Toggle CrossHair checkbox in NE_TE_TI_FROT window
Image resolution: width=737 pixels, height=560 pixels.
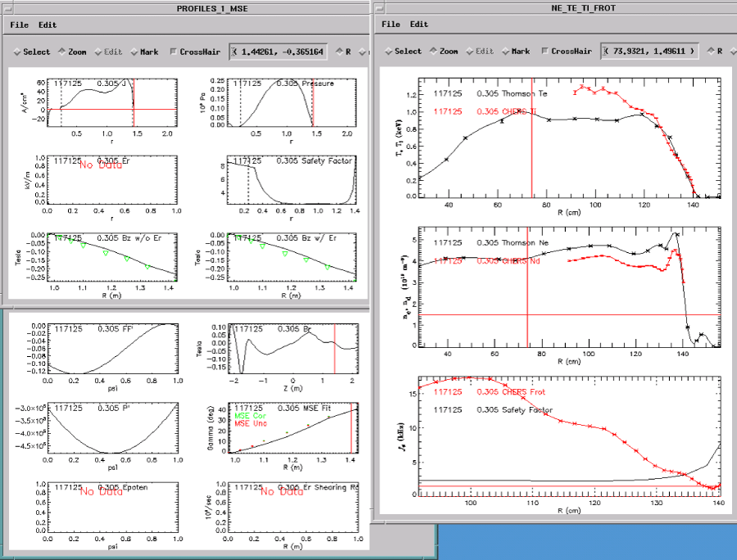pos(545,51)
